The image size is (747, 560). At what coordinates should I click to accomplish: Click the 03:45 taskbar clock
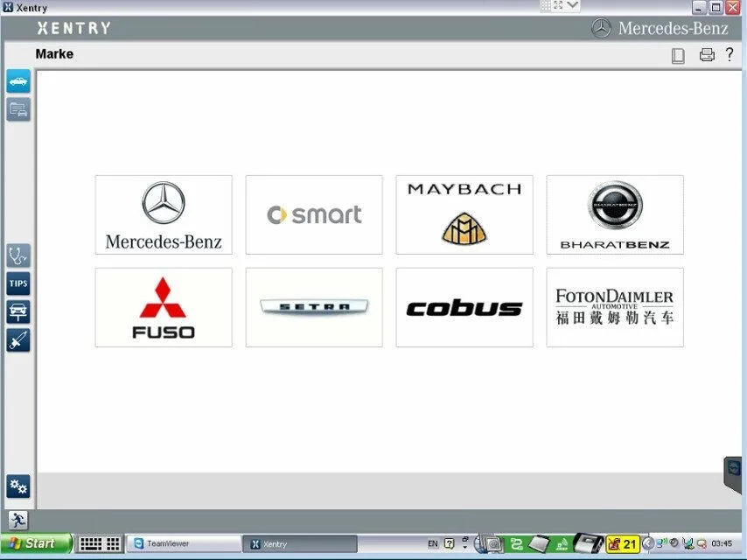[722, 543]
